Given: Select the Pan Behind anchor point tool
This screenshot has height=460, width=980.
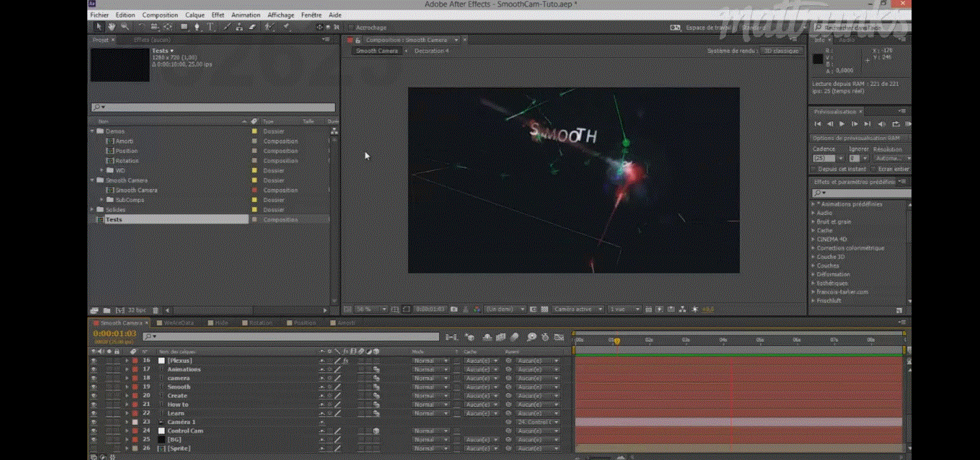Looking at the screenshot, I should 168,27.
